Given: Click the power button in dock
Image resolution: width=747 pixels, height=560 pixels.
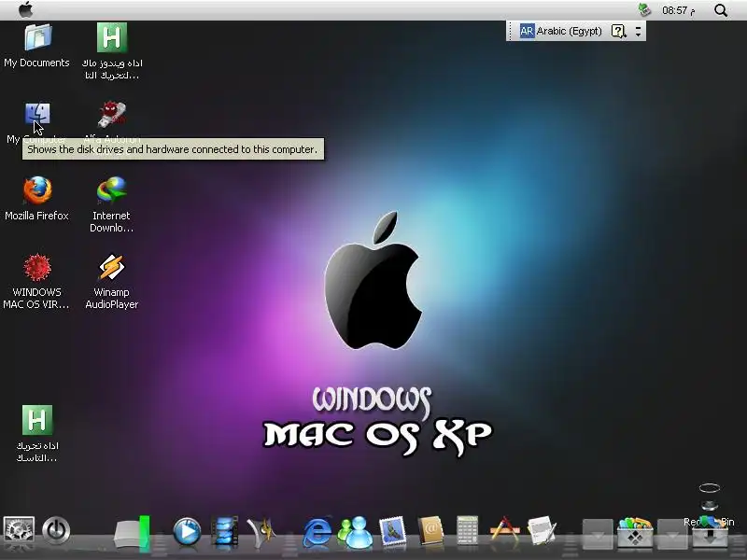Looking at the screenshot, I should 56,530.
